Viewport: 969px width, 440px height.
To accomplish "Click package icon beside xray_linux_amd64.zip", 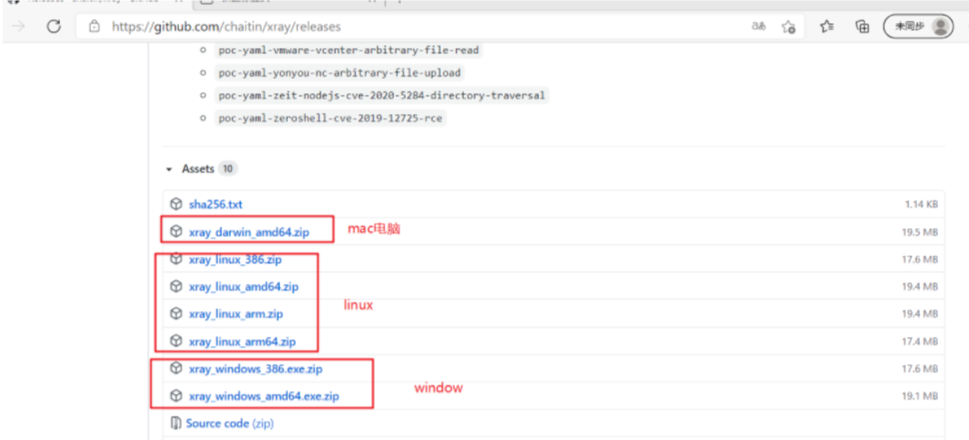I will [176, 287].
